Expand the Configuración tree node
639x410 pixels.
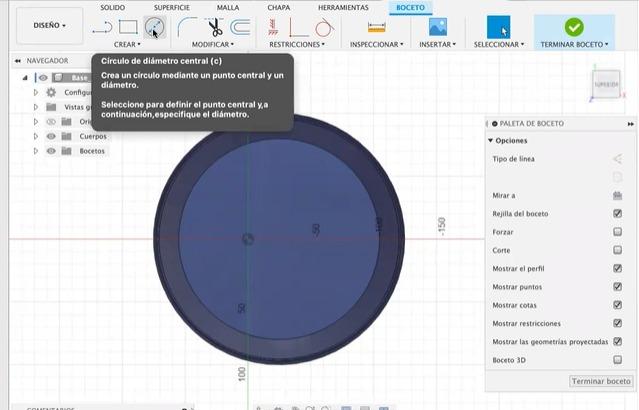tap(36, 93)
